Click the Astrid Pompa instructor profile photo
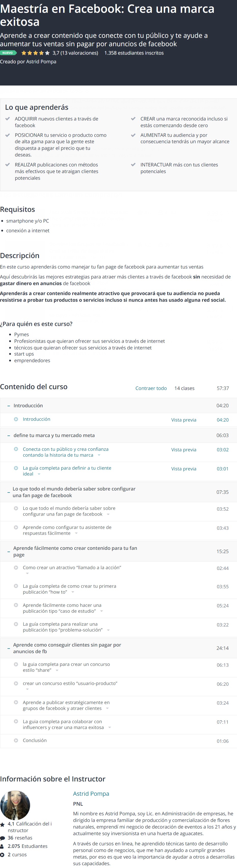The width and height of the screenshot is (237, 868). [x=16, y=805]
